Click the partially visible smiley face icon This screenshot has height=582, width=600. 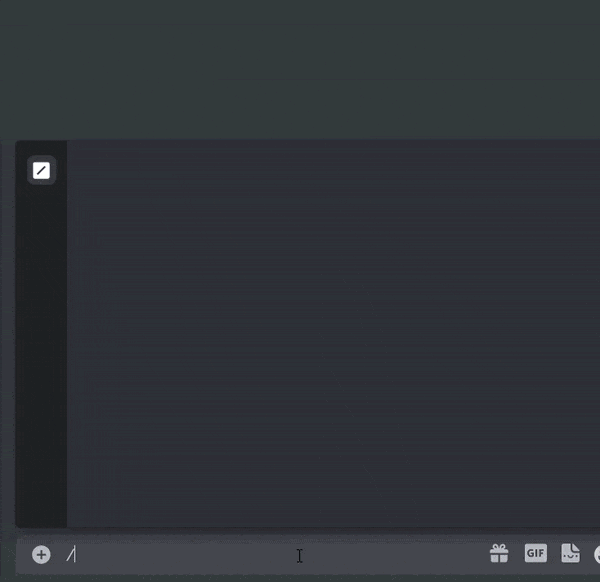597,554
